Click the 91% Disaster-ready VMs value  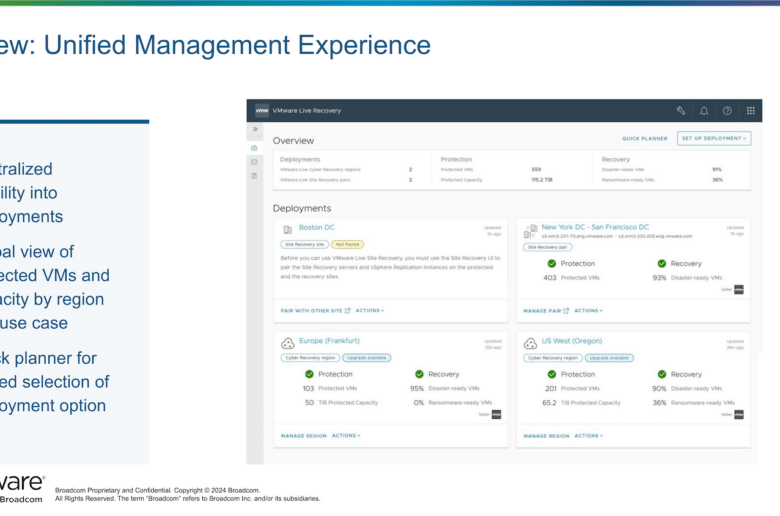[717, 170]
